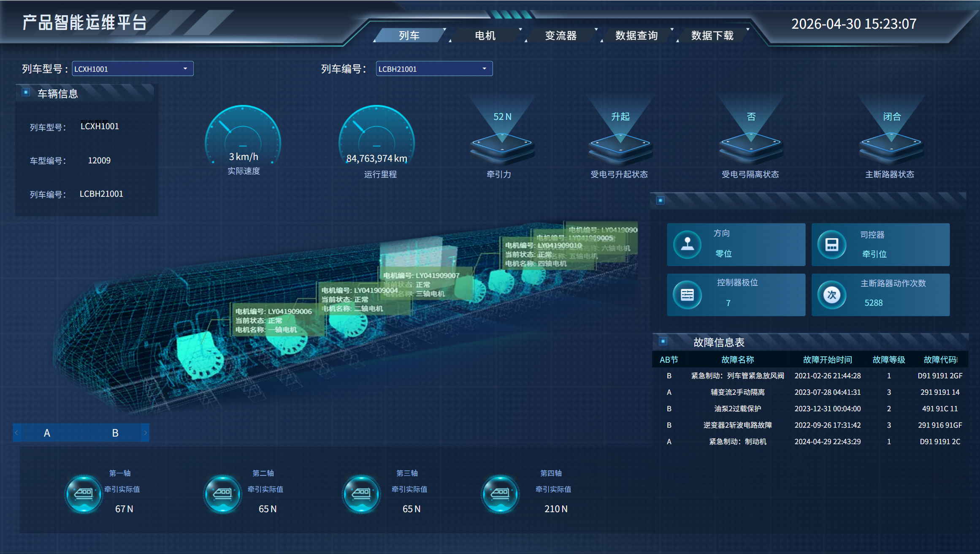The width and height of the screenshot is (980, 554).
Task: Open the 列车型号 dropdown LCXH1001
Action: [x=133, y=69]
